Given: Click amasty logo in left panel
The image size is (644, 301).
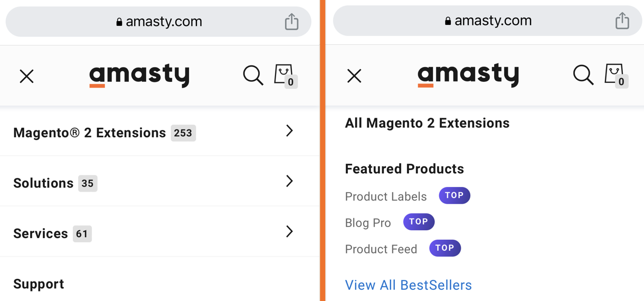Looking at the screenshot, I should (139, 76).
